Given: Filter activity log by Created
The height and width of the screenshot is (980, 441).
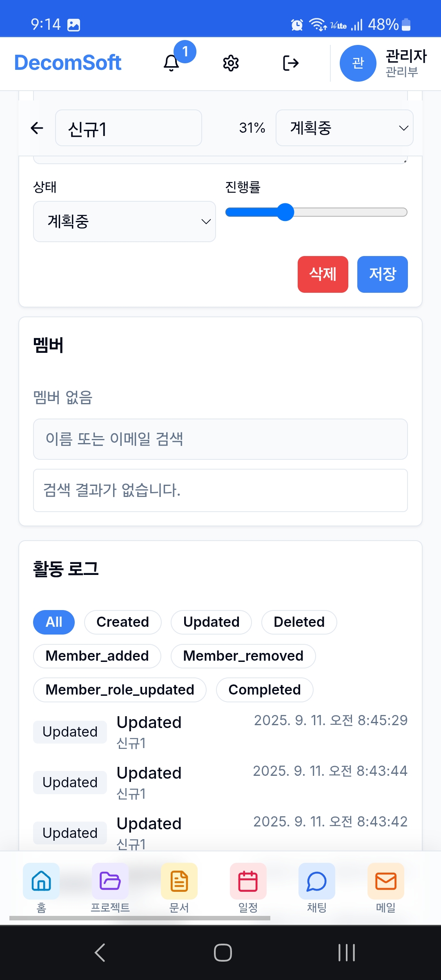Looking at the screenshot, I should coord(123,622).
